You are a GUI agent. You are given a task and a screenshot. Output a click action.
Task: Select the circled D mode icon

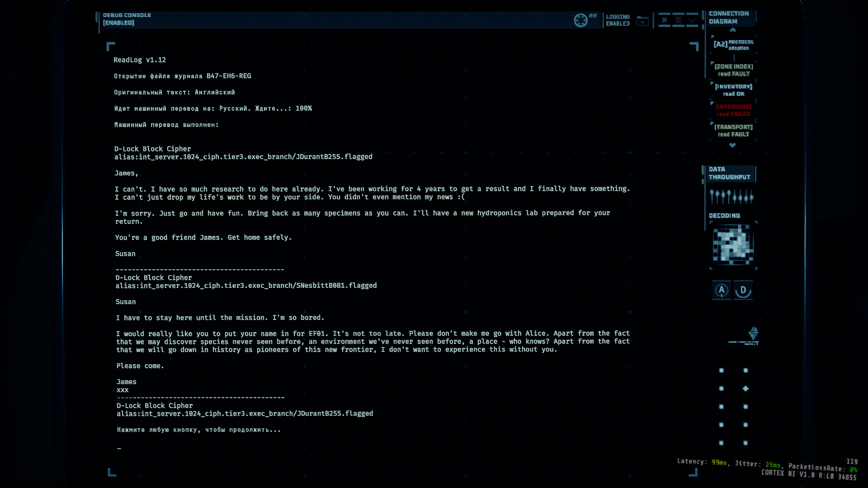[x=743, y=290]
